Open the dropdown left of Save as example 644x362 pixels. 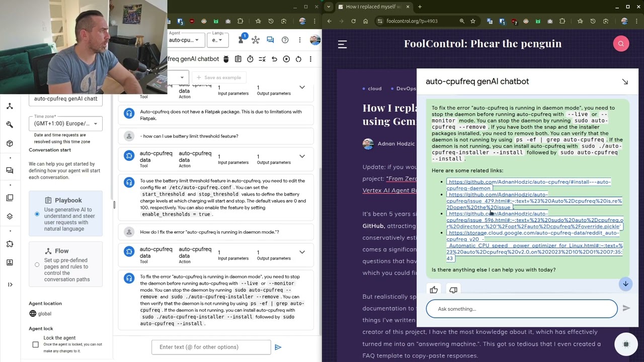tap(179, 77)
